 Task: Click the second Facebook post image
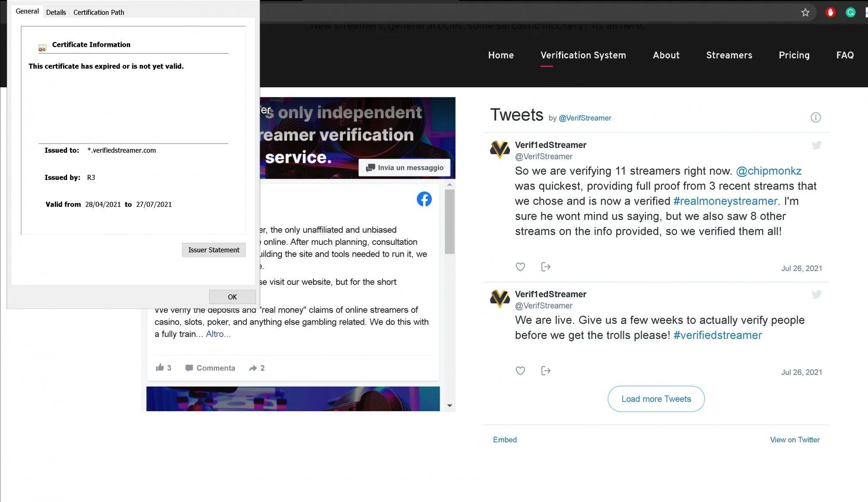[x=293, y=399]
